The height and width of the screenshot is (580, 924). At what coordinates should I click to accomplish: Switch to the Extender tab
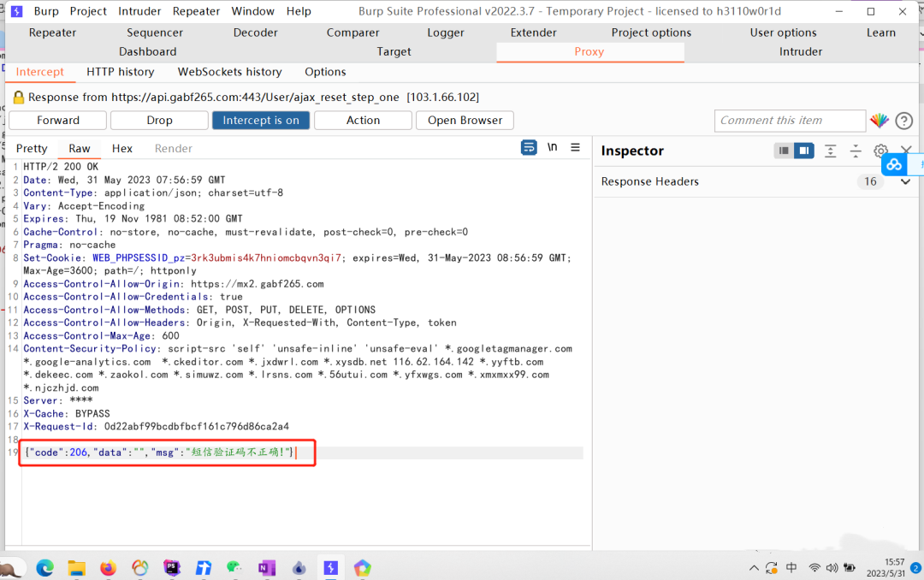(x=533, y=33)
